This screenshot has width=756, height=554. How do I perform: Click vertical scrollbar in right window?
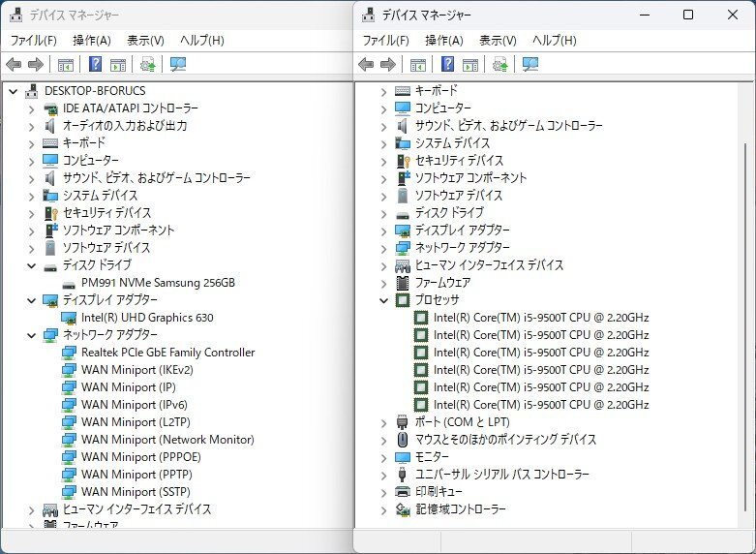click(x=746, y=328)
